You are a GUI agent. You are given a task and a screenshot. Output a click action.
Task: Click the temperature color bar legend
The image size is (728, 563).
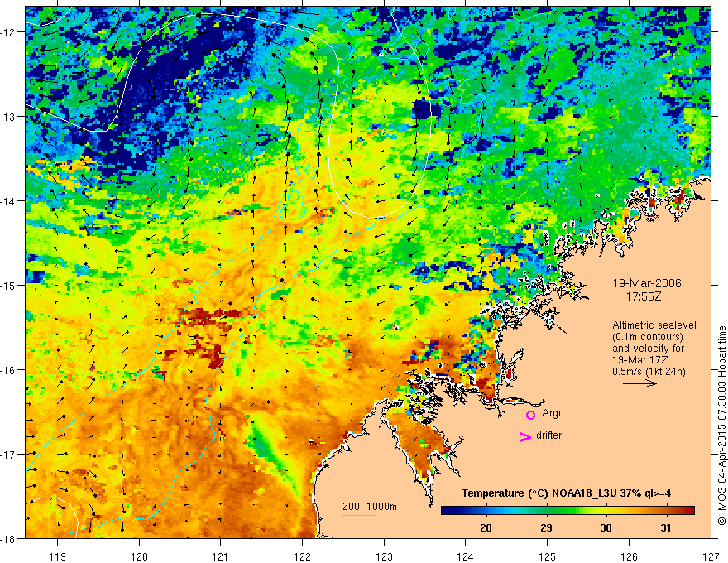568,511
